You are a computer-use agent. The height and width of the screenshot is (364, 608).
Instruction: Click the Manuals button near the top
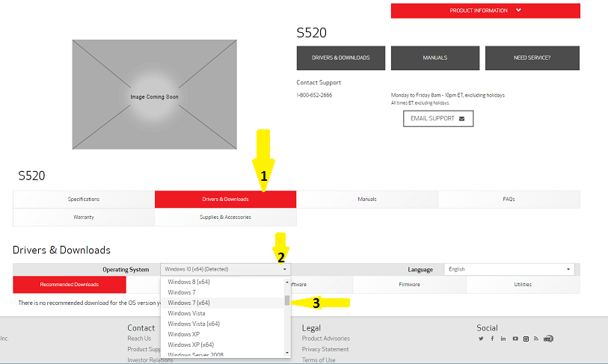tap(434, 58)
